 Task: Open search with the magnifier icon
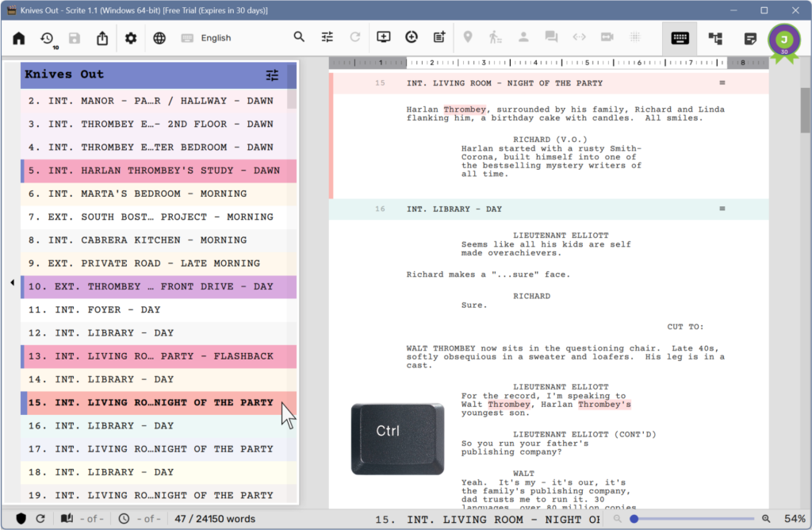point(299,36)
